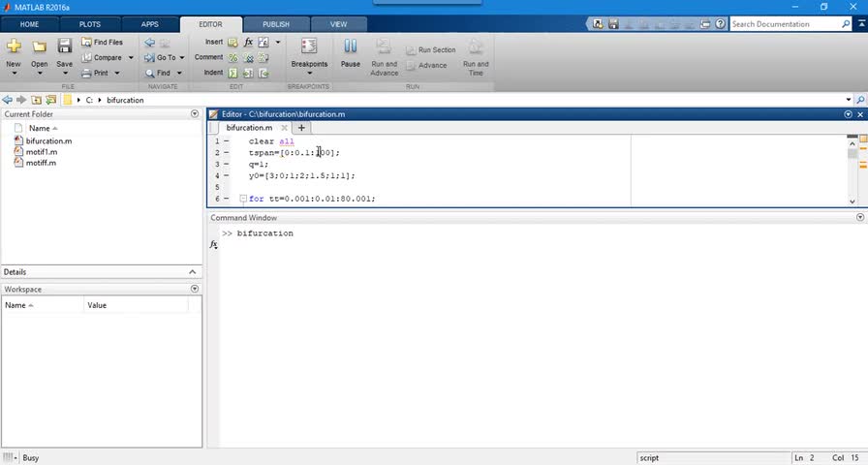Select bifurcation.m in Current Folder list
This screenshot has width=868, height=465.
point(48,140)
